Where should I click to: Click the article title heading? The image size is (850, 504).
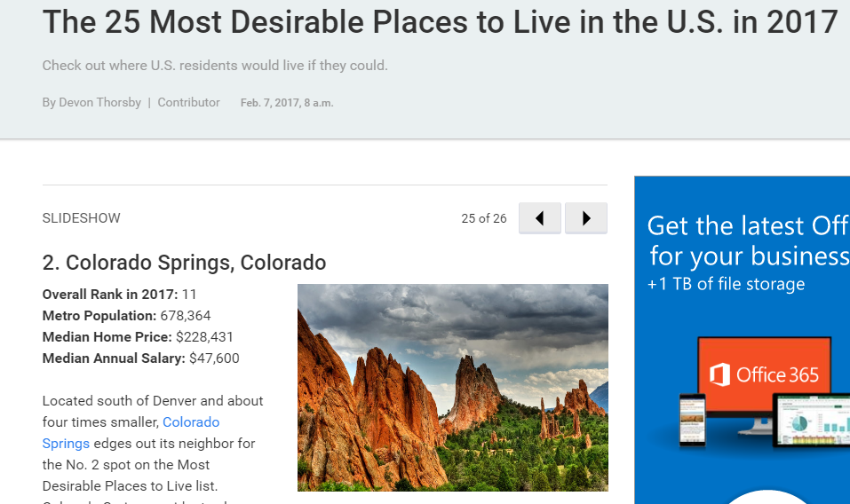coord(441,21)
